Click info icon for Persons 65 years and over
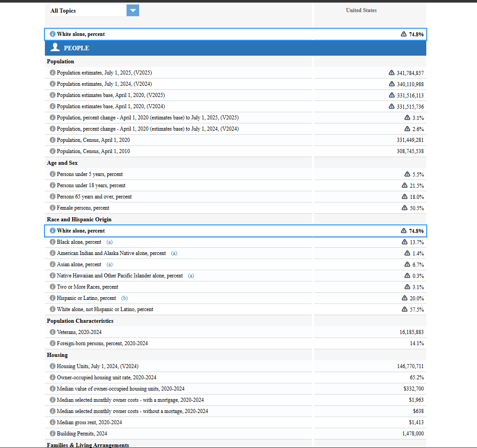477x448 pixels. (53, 197)
